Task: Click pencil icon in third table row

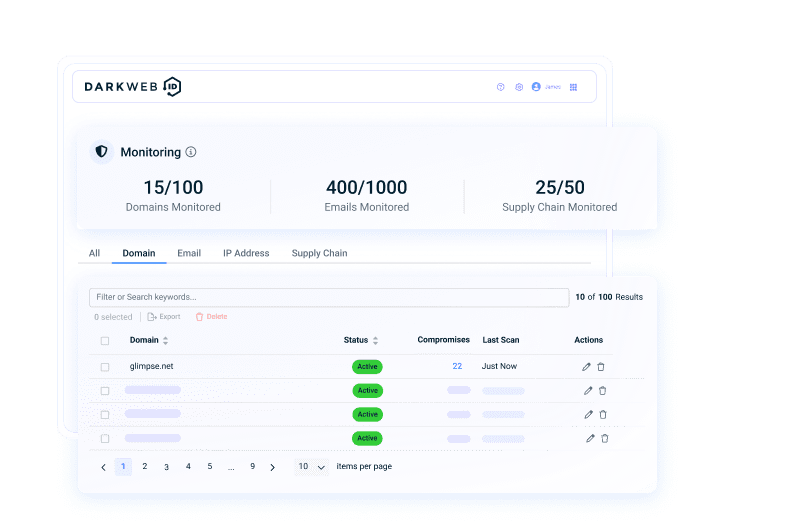Action: (588, 414)
